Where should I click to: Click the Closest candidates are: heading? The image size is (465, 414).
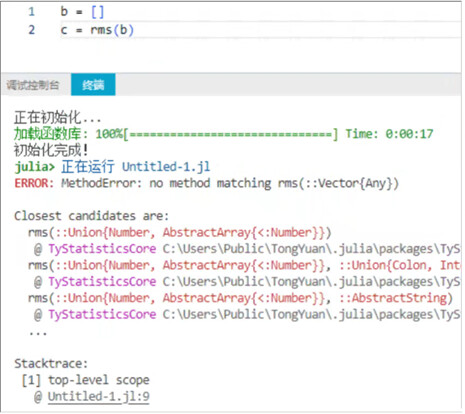tap(92, 216)
